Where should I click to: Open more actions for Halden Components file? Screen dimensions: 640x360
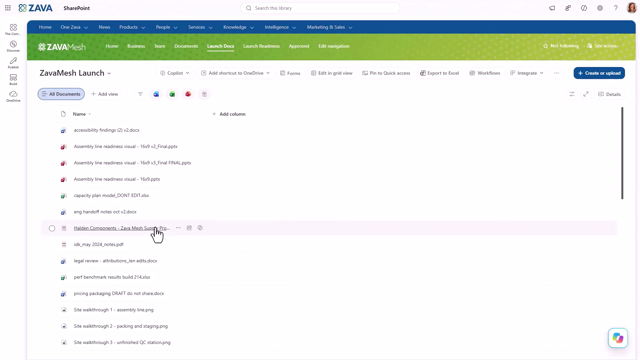click(178, 228)
